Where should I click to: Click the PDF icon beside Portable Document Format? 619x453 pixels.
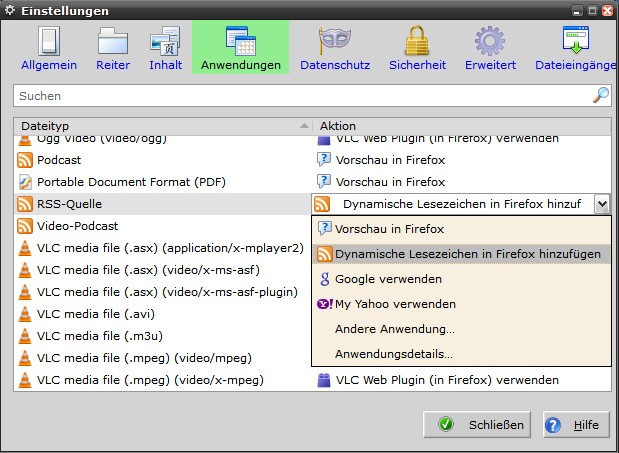point(25,182)
